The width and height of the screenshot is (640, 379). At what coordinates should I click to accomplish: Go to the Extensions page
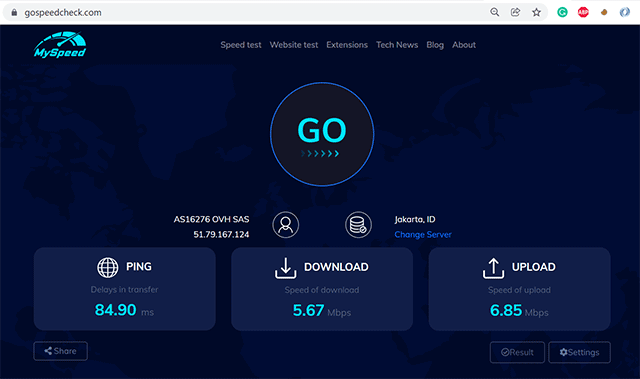coord(347,45)
